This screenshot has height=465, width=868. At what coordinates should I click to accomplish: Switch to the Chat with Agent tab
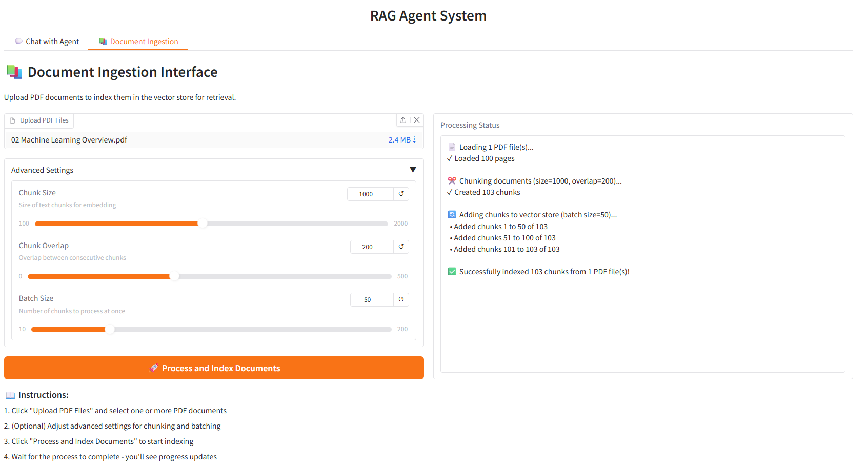tap(47, 42)
